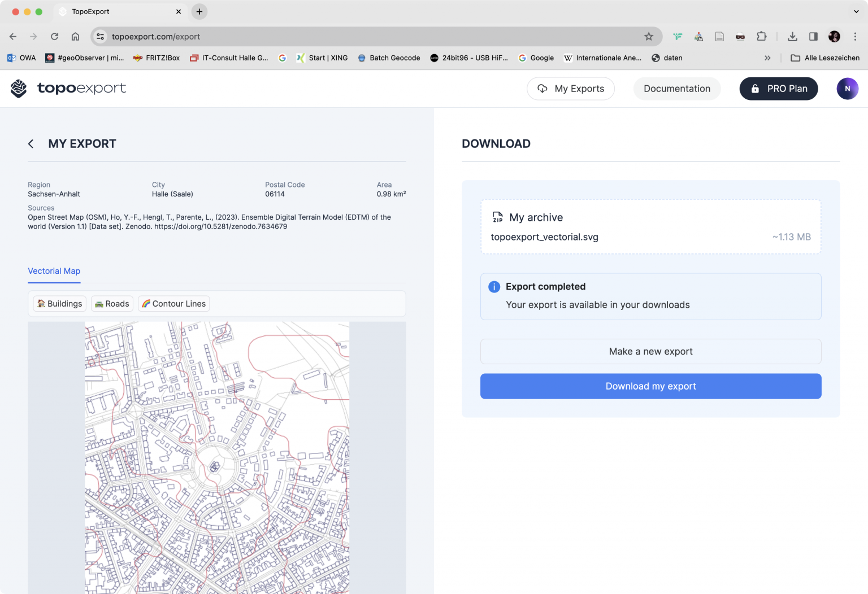The width and height of the screenshot is (868, 594).
Task: Open the Documentation menu item
Action: click(677, 89)
